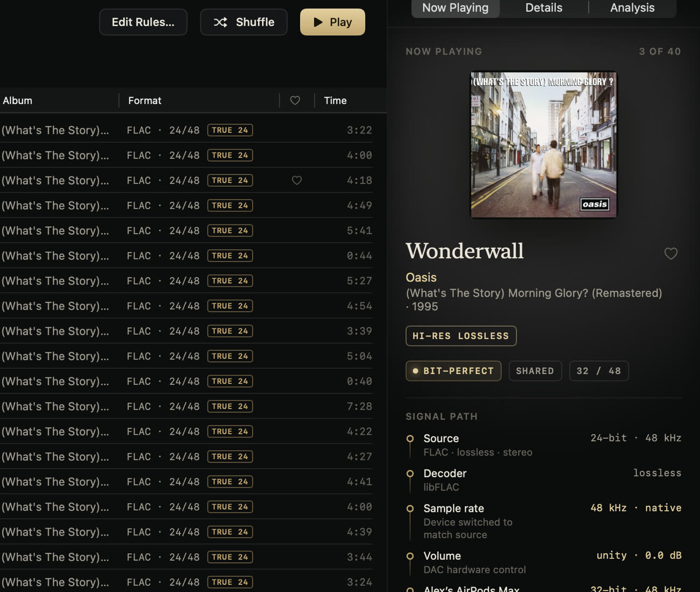The image size is (700, 592).
Task: Click the album name Morning Glory? (Remastered)
Action: (585, 293)
